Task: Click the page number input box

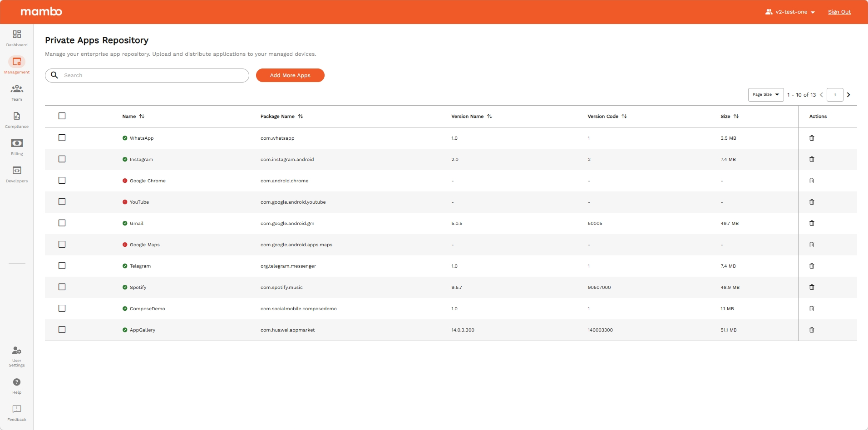Action: 835,95
